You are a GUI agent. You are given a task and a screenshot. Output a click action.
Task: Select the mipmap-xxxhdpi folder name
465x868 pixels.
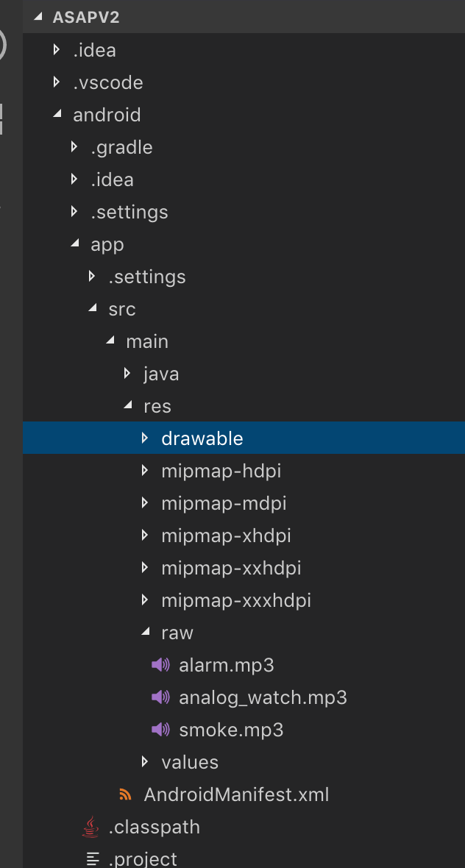(236, 601)
